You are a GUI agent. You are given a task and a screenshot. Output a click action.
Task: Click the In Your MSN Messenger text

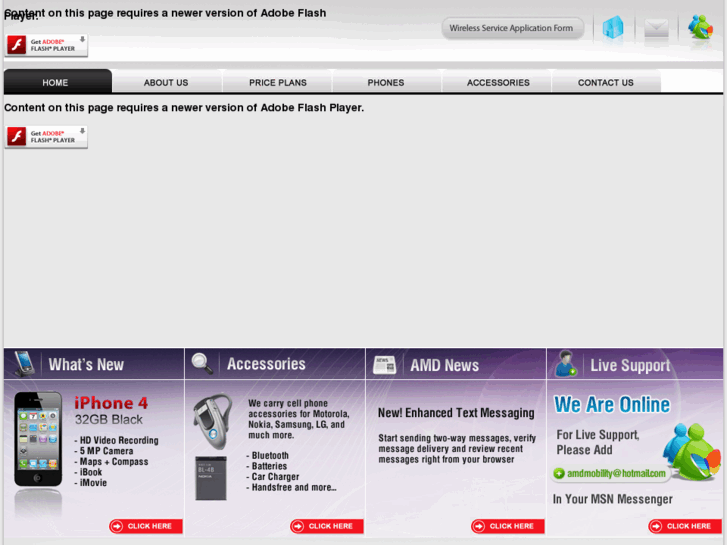612,499
